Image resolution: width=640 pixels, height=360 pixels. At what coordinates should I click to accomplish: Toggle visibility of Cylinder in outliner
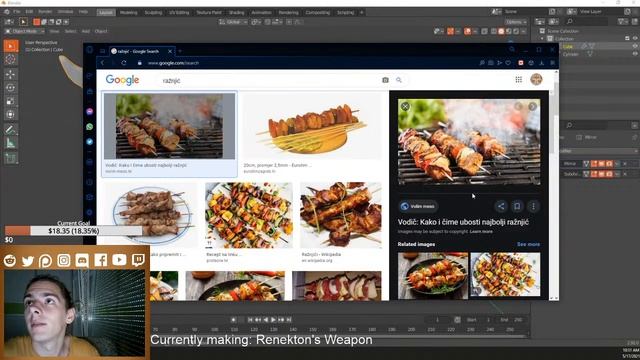[x=635, y=53]
